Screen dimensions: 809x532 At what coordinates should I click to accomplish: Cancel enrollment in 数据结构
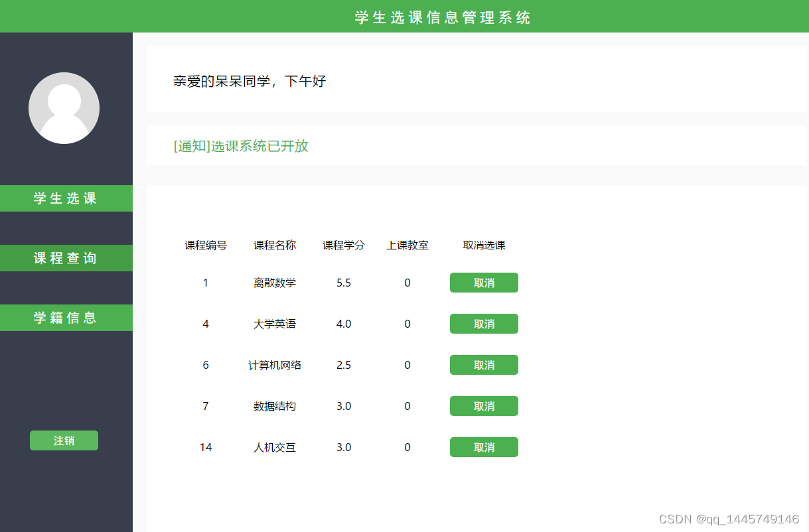pyautogui.click(x=484, y=406)
